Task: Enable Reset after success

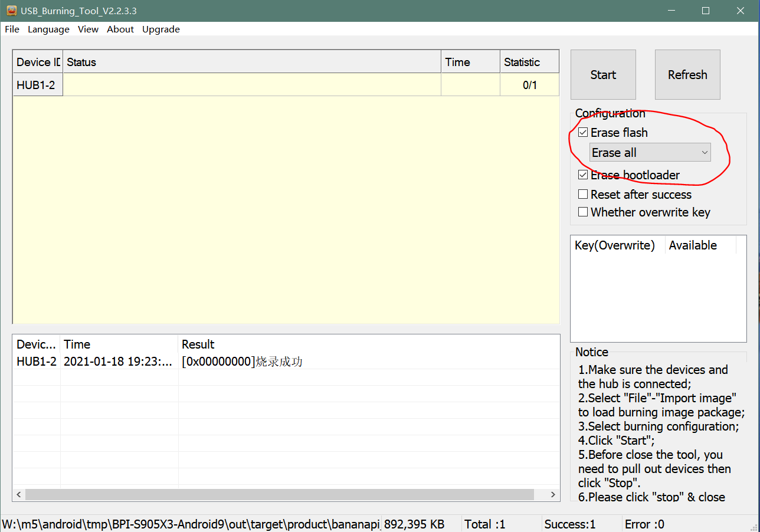Action: 583,195
